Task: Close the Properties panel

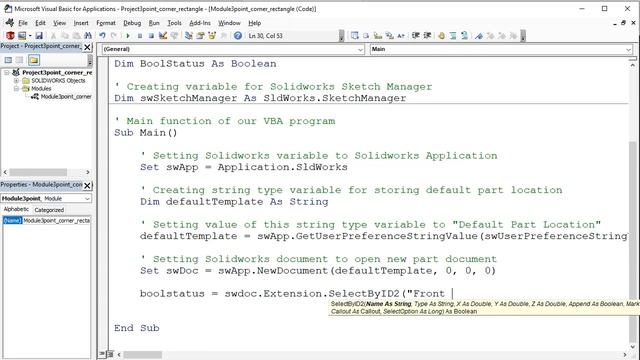Action: pyautogui.click(x=87, y=186)
